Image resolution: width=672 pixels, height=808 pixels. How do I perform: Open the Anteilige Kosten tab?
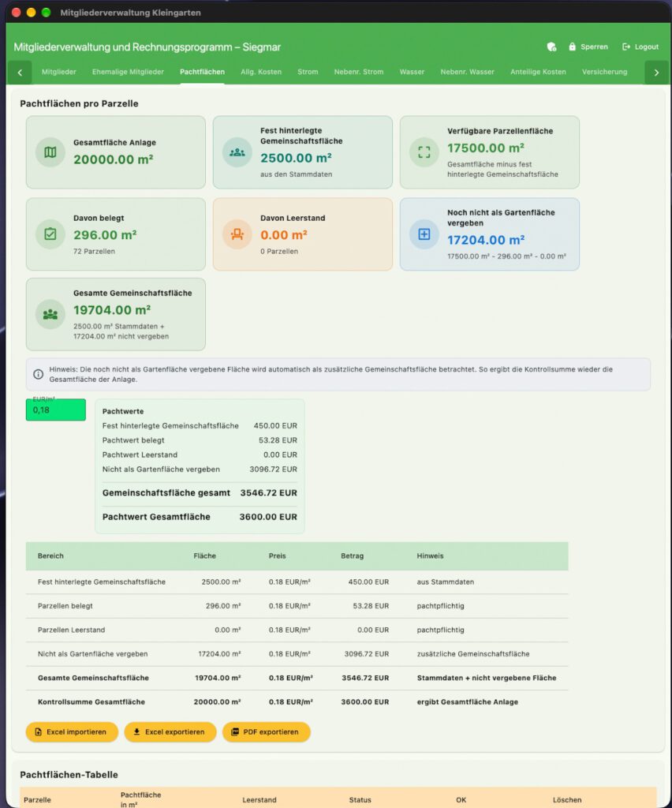(x=538, y=72)
